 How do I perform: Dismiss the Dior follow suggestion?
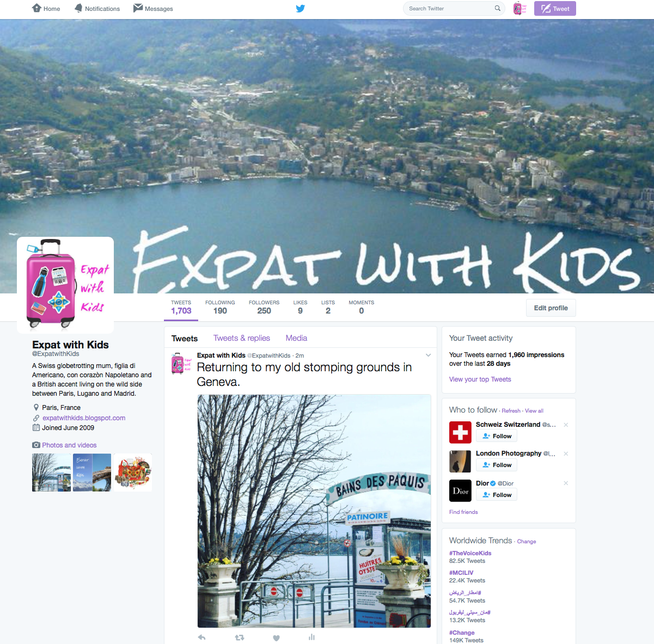566,483
